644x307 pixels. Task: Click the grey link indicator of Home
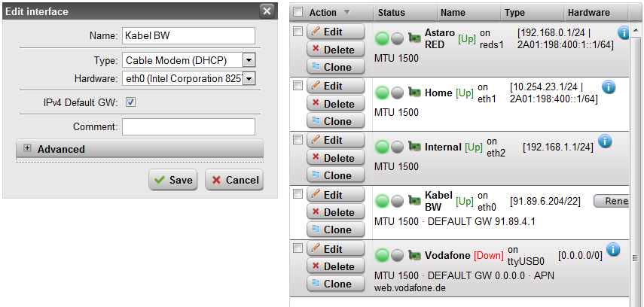(397, 93)
